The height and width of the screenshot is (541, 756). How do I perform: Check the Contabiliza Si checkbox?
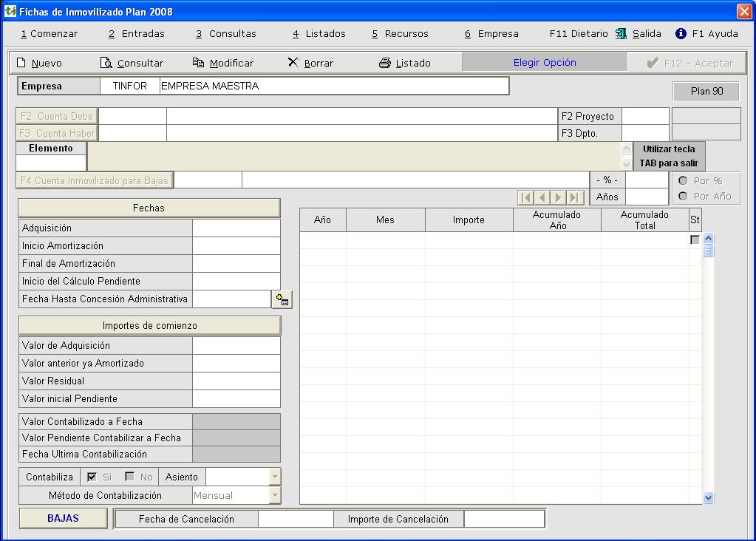coord(92,477)
